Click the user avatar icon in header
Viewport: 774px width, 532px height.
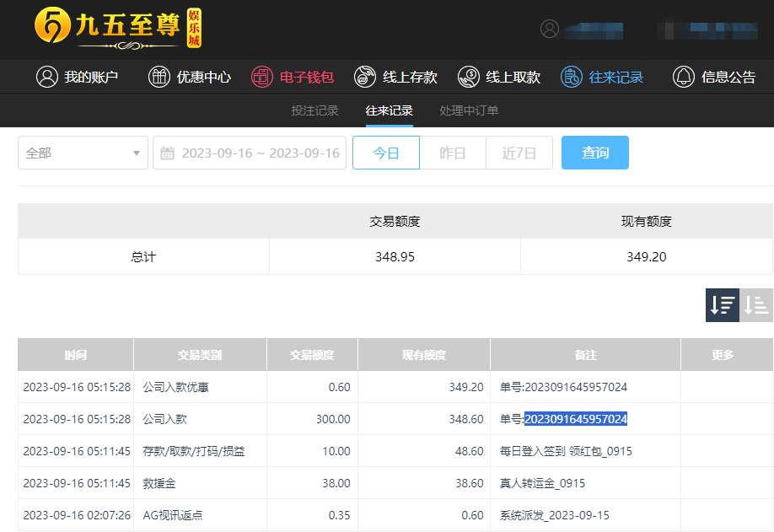(x=550, y=29)
